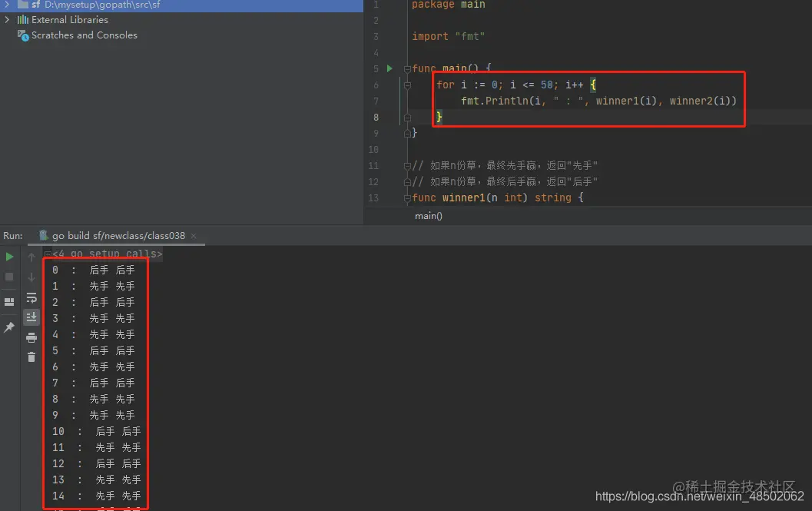Click output row '5 : 后手 后手'
Screen dimensions: 812x511
93,351
